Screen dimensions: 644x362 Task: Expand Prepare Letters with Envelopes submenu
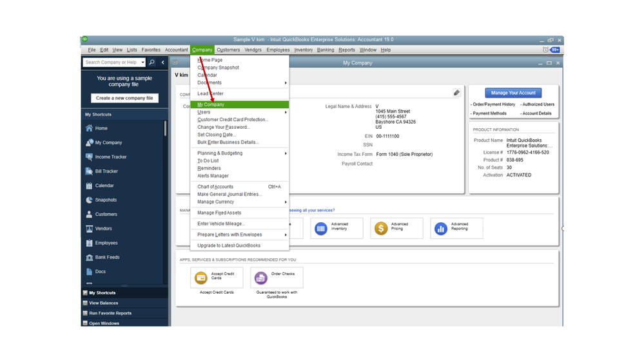coord(286,234)
